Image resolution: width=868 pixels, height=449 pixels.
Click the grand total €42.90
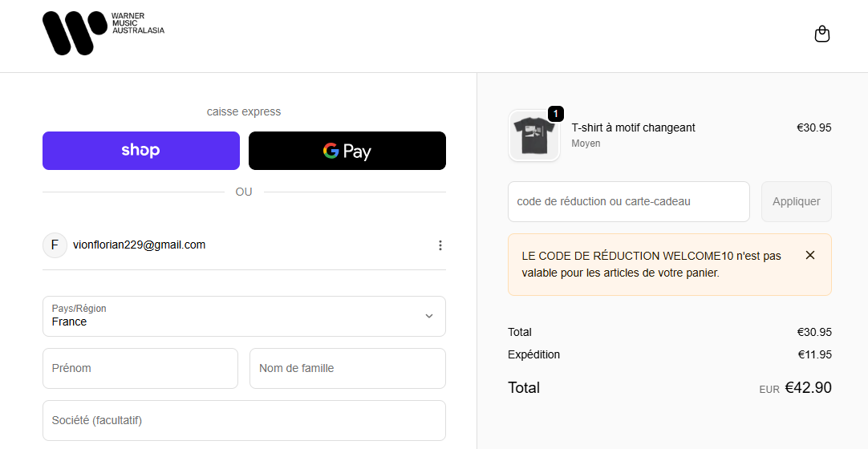808,387
